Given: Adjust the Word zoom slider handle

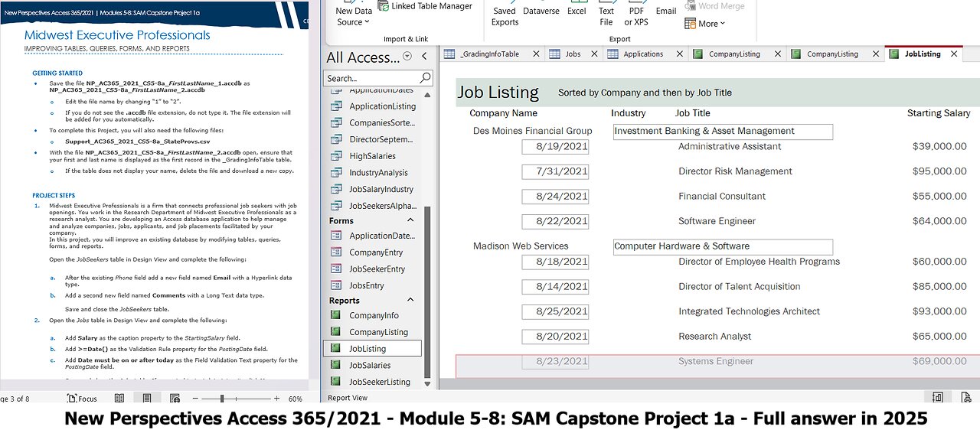Looking at the screenshot, I should click(x=223, y=399).
